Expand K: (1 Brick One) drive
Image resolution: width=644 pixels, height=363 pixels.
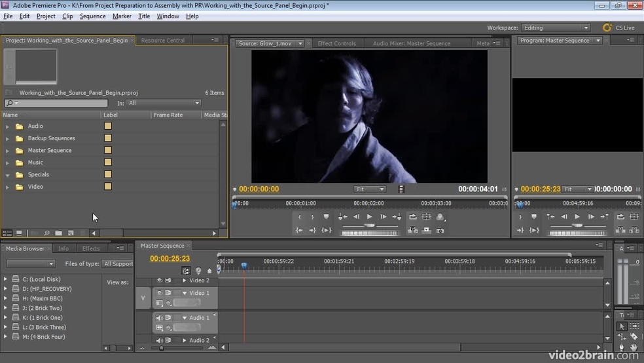pyautogui.click(x=5, y=317)
